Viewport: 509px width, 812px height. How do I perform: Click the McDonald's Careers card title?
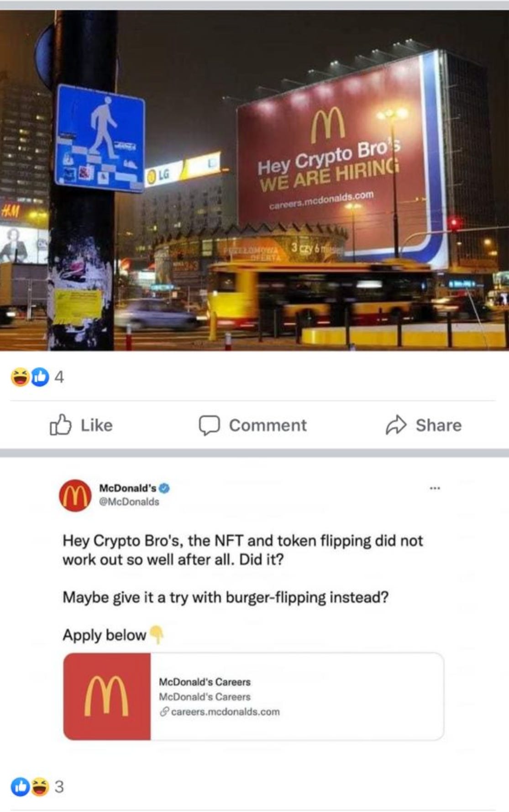tap(205, 682)
